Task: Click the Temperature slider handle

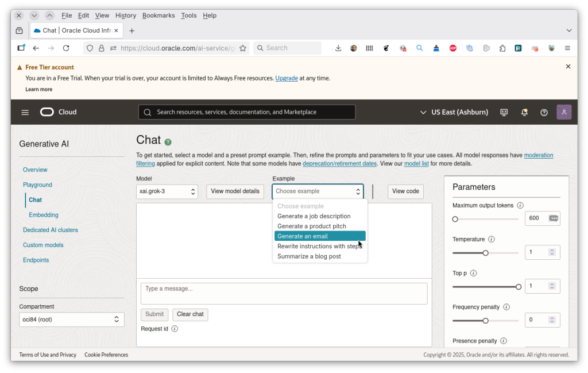Action: (486, 253)
